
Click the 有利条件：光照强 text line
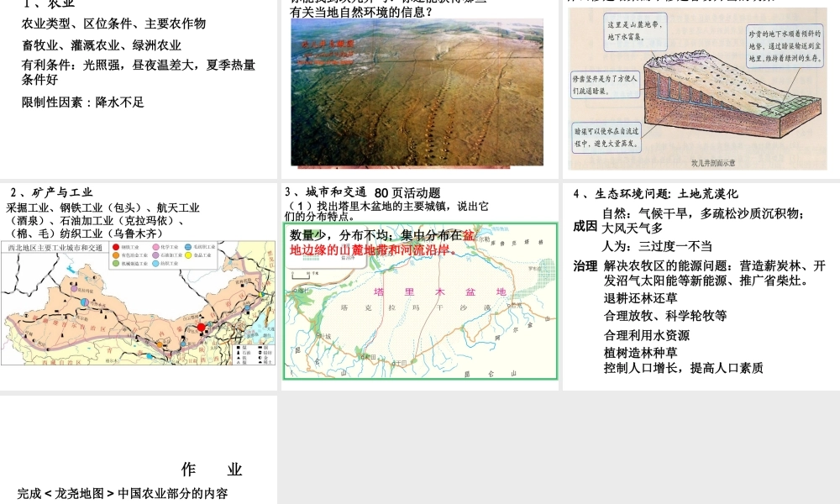[x=139, y=71]
